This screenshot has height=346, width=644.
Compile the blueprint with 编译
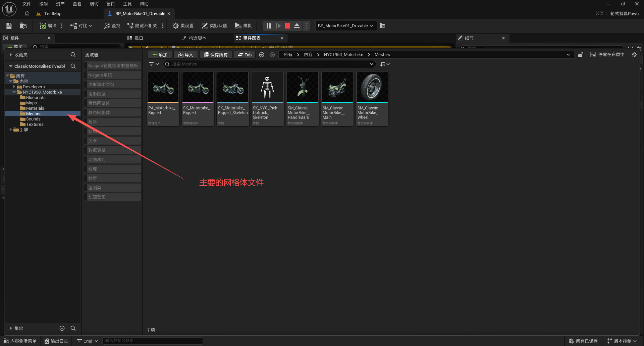[48, 26]
